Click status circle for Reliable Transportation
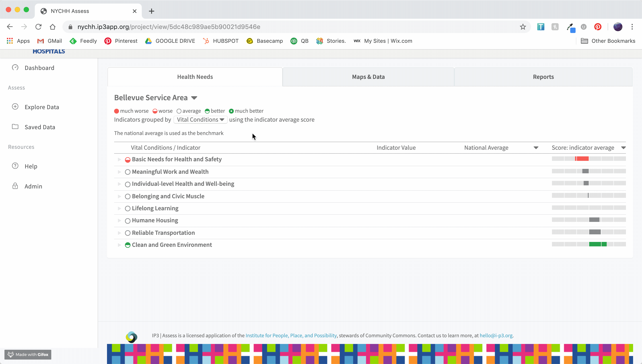This screenshot has height=364, width=642. pyautogui.click(x=128, y=233)
